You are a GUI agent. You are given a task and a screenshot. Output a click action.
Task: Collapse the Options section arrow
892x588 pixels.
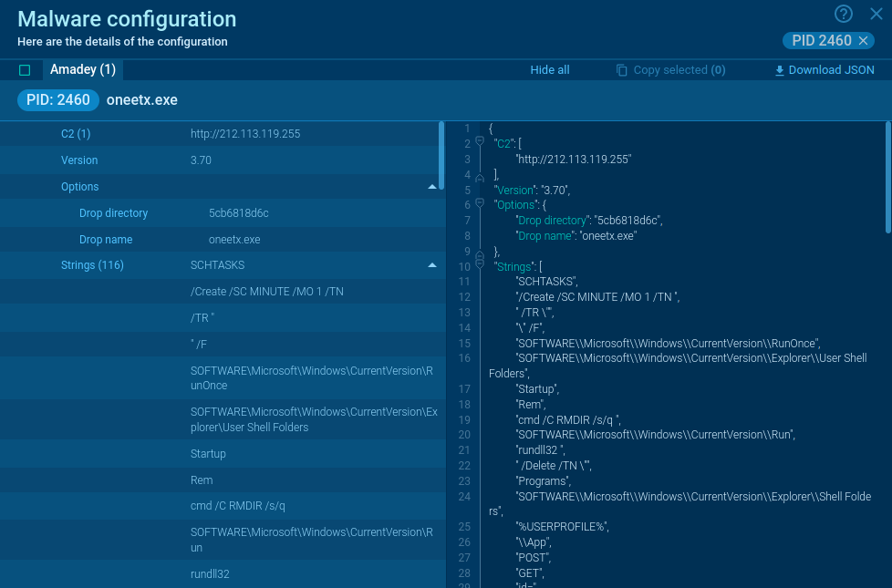click(x=432, y=187)
